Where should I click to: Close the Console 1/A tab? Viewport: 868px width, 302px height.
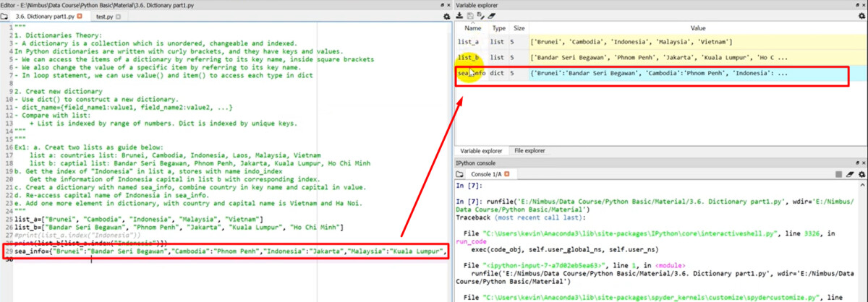point(506,174)
